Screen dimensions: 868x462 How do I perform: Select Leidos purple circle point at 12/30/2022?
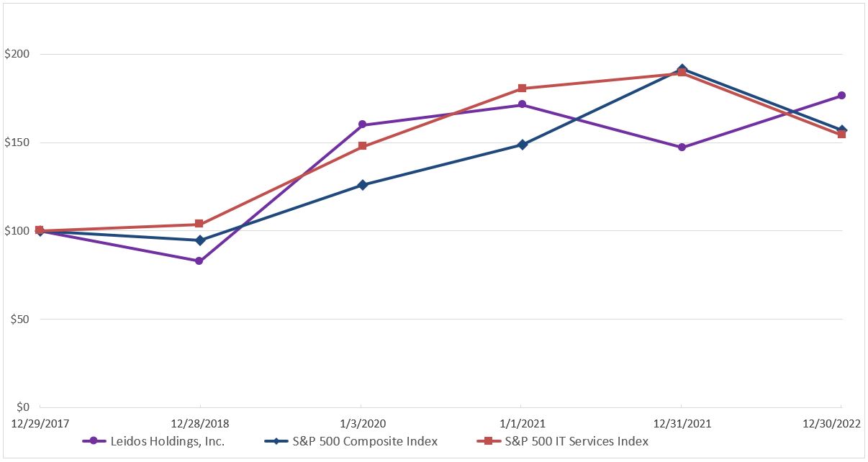click(x=841, y=96)
